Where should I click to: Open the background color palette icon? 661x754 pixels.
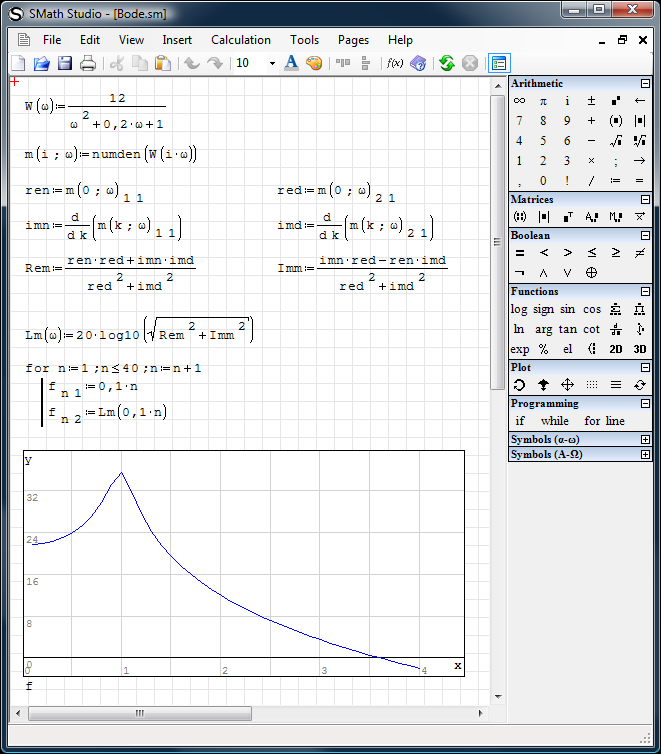pyautogui.click(x=314, y=64)
